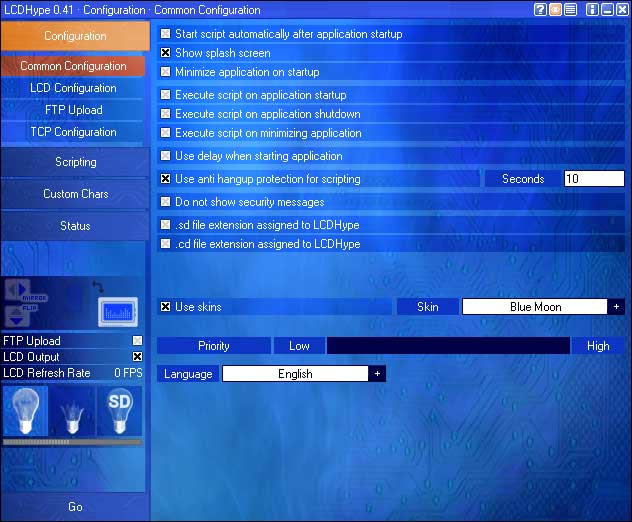Click the lined list icon in title bar
632x522 pixels.
point(568,10)
